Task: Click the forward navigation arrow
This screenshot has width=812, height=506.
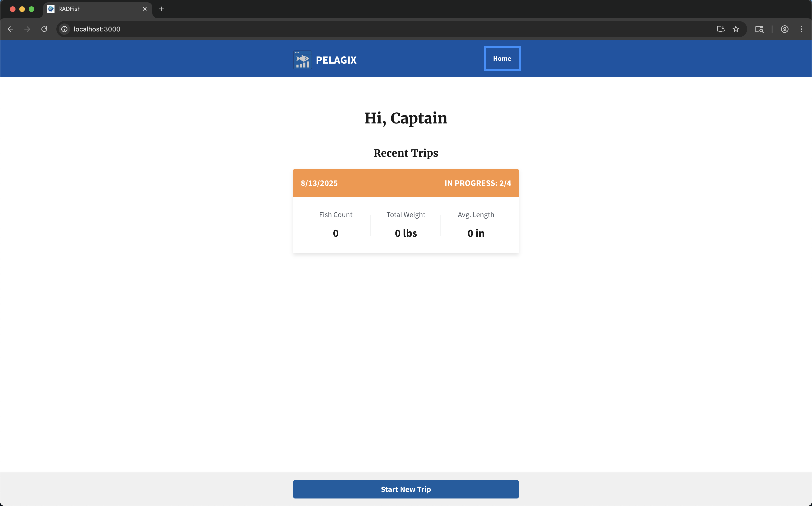Action: [27, 29]
